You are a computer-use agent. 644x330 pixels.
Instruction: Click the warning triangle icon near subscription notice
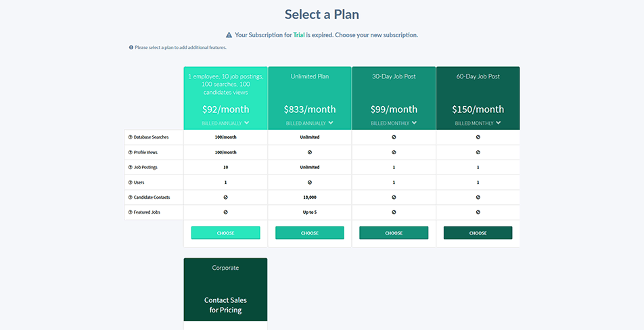pos(229,35)
